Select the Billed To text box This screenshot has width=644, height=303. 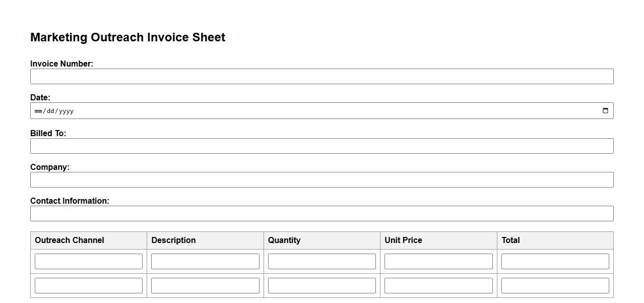point(321,146)
